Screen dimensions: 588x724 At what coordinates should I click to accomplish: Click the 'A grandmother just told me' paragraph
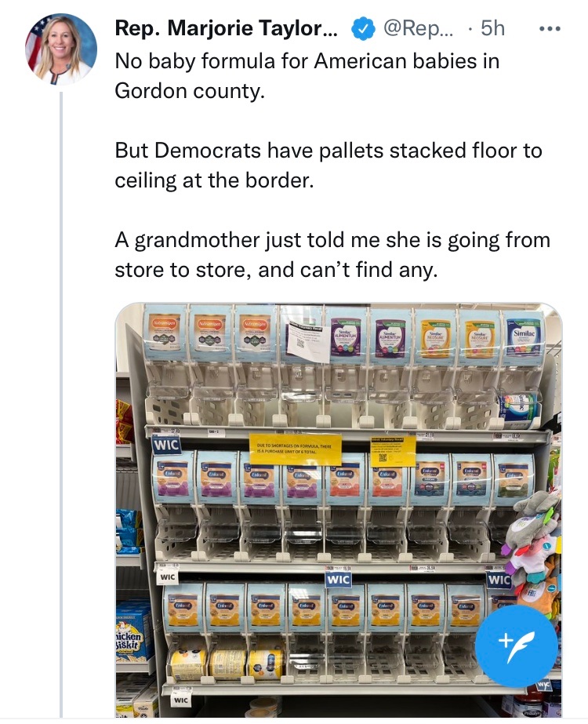click(332, 254)
